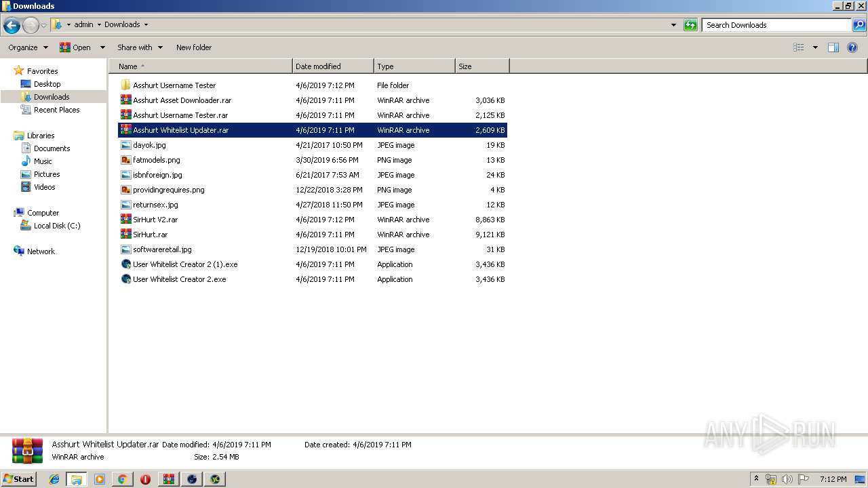Select User Whitelist Creator 2.exe icon
Screen dimensions: 868x488
coord(125,279)
